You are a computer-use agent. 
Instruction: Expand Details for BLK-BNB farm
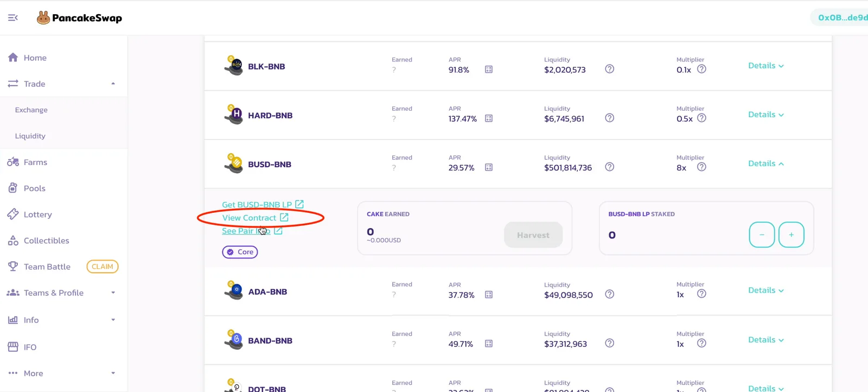(766, 66)
